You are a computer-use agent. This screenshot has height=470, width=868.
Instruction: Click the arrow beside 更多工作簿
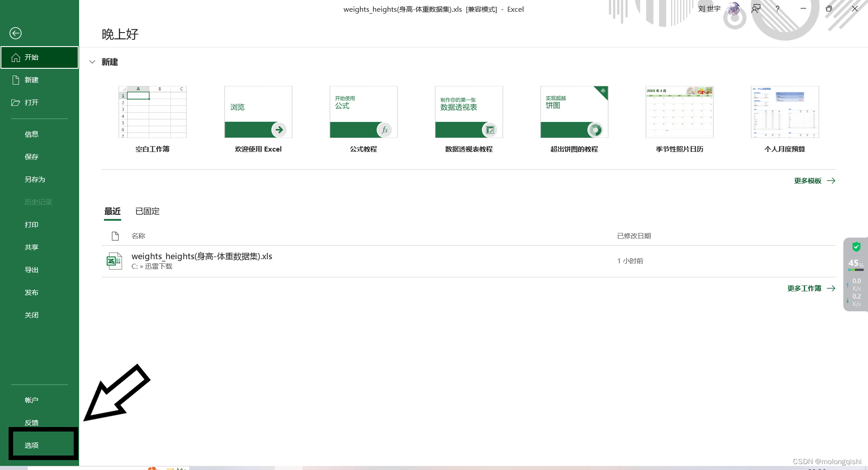point(831,288)
